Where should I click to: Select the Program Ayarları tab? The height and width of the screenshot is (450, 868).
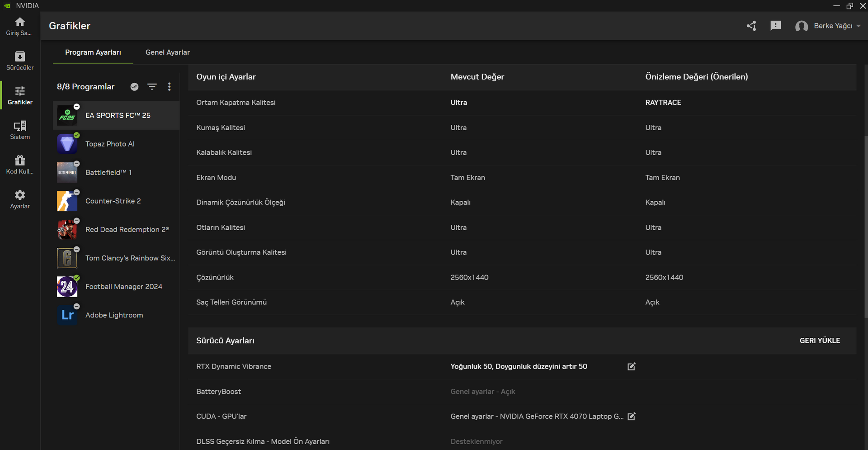pos(93,52)
